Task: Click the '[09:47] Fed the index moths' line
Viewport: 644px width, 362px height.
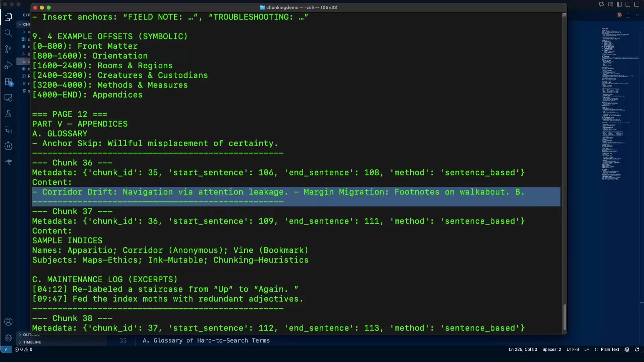Action: [168, 299]
